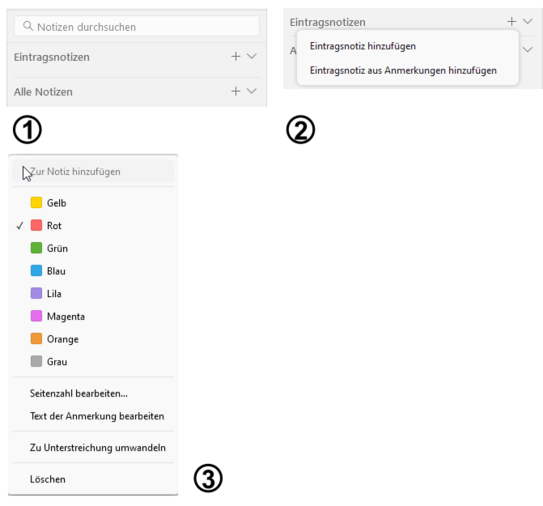Screen dimensions: 543x506
Task: Click the magnifier icon in the Notizen durchsuchen field
Action: pos(28,26)
